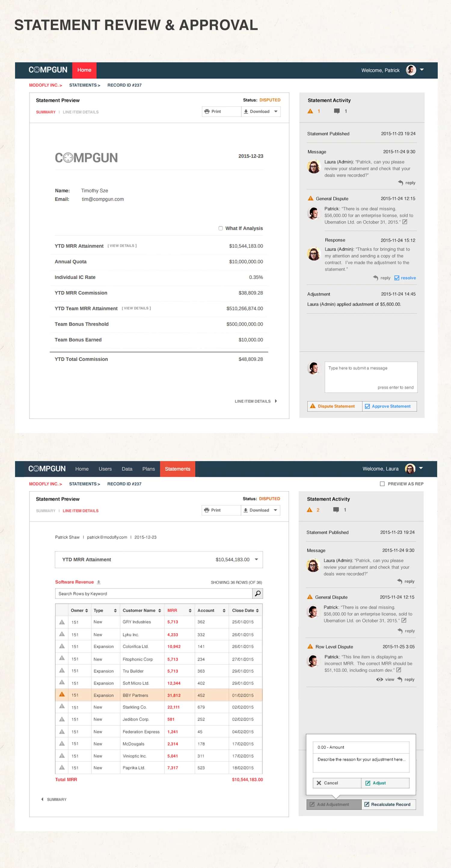The image size is (451, 868).
Task: Click Add Adjustment button
Action: coord(334,804)
